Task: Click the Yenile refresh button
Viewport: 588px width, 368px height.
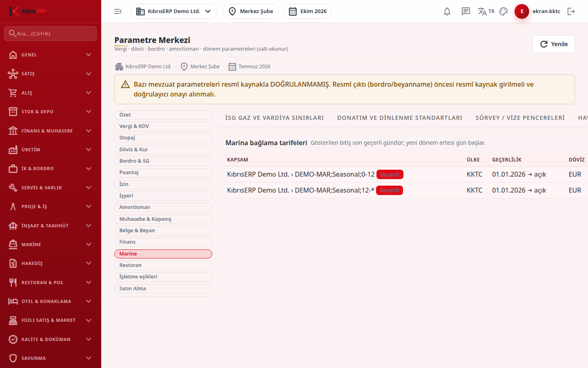Action: click(553, 44)
